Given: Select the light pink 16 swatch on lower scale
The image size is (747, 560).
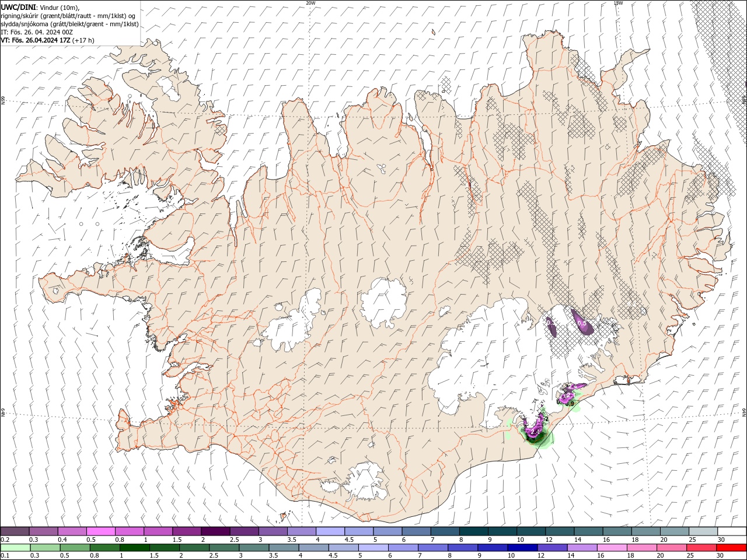Looking at the screenshot, I should coord(611,548).
